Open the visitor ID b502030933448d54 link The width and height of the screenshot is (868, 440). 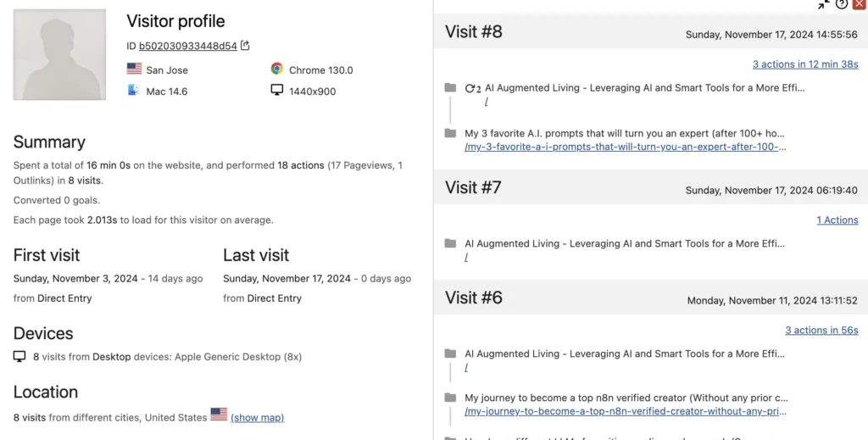187,47
